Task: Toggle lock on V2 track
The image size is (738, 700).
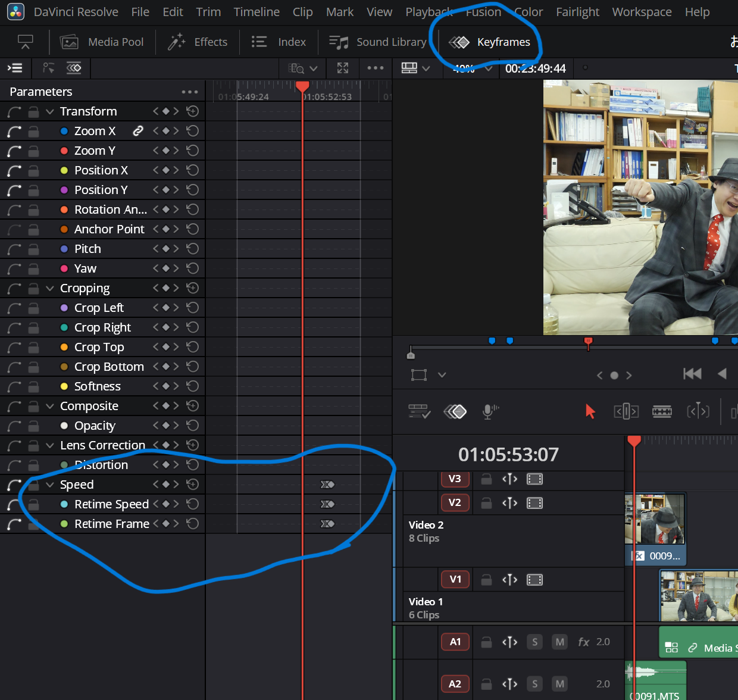Action: pyautogui.click(x=486, y=503)
